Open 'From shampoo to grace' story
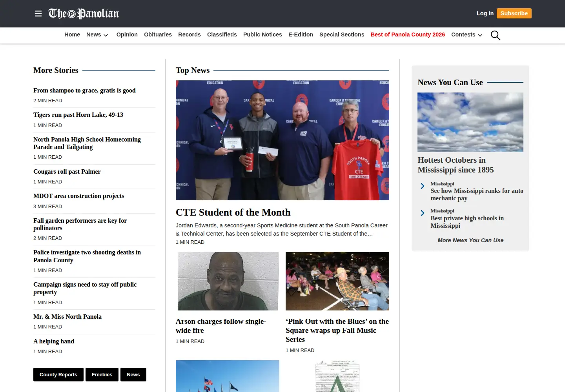 pos(84,91)
